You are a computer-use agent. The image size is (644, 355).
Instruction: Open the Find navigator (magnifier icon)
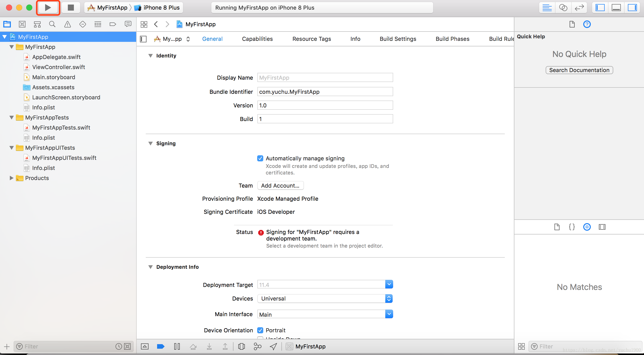pos(52,24)
